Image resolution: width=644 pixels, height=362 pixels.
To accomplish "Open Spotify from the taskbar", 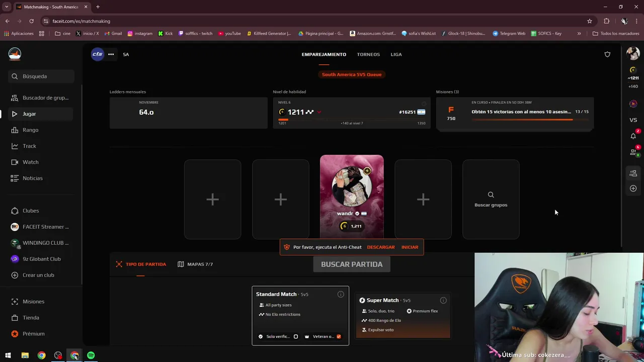I will click(x=91, y=355).
